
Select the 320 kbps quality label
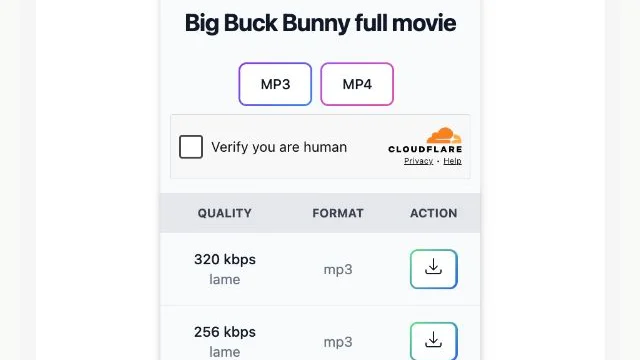coord(225,259)
